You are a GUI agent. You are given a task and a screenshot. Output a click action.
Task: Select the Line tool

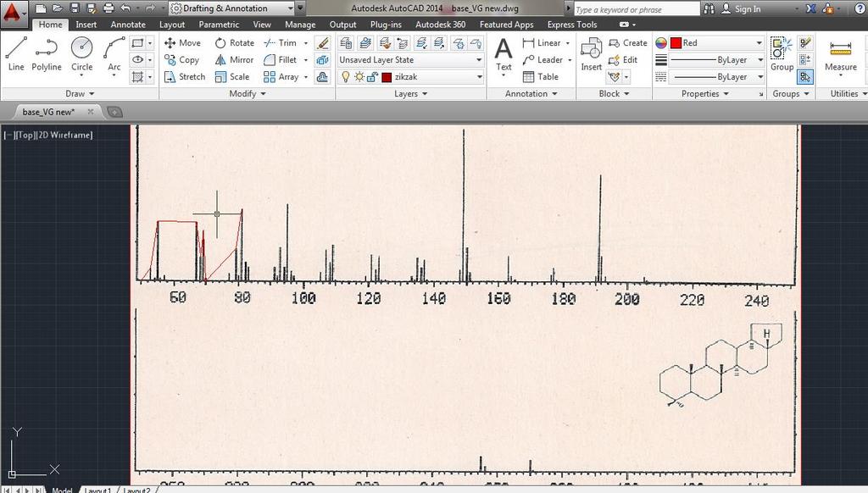[15, 53]
